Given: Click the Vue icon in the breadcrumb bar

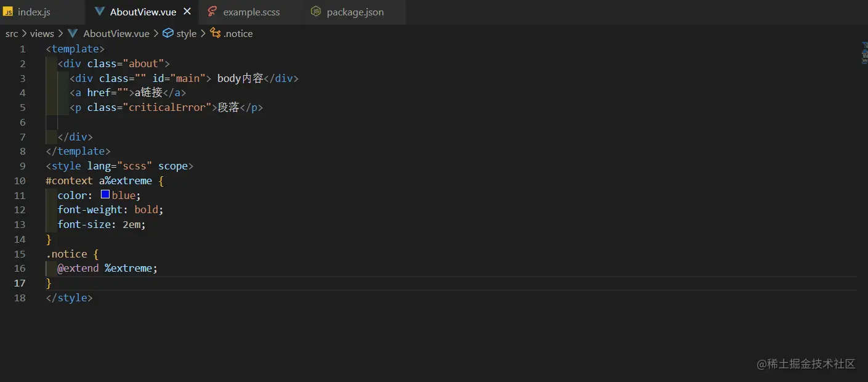Looking at the screenshot, I should tap(73, 33).
